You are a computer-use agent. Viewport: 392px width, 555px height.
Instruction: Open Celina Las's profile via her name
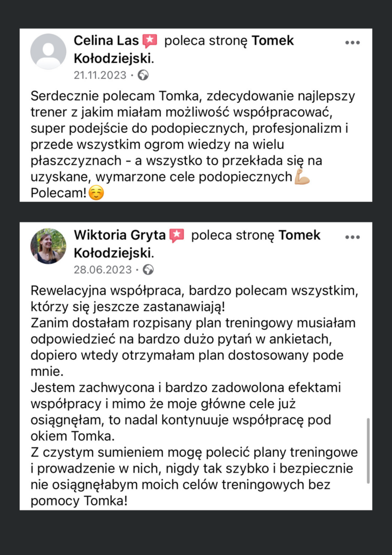coord(106,41)
